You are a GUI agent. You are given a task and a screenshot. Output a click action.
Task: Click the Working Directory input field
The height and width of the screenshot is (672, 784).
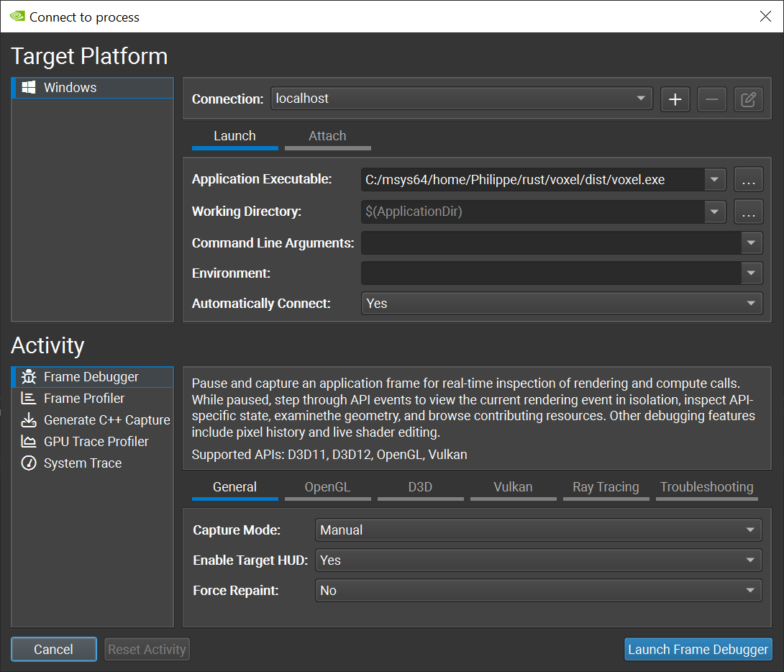(533, 212)
